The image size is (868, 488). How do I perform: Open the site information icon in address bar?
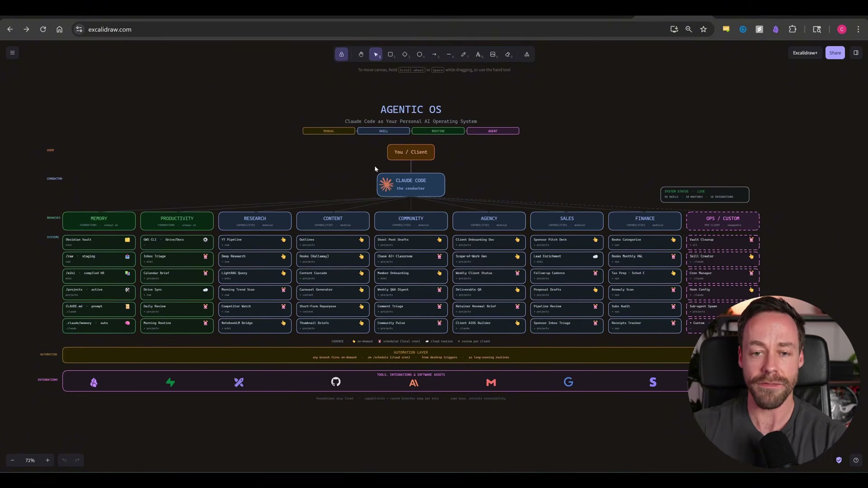tap(79, 29)
